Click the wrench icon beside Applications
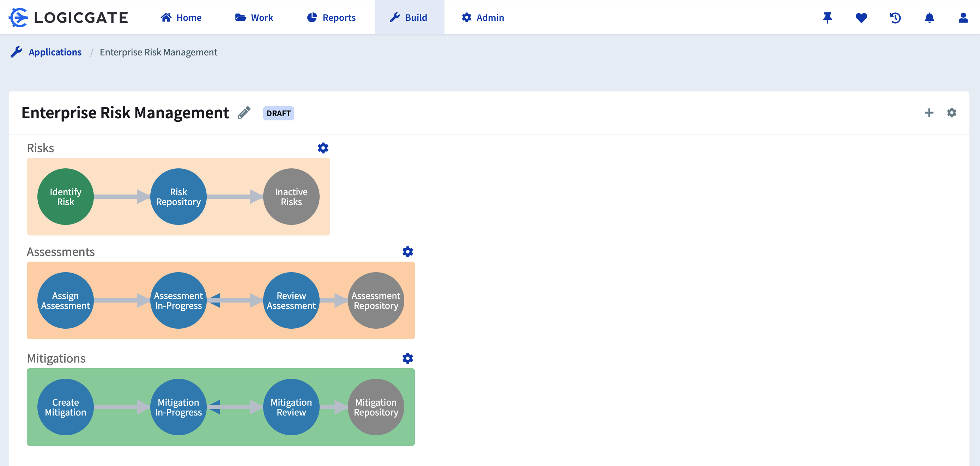 16,52
